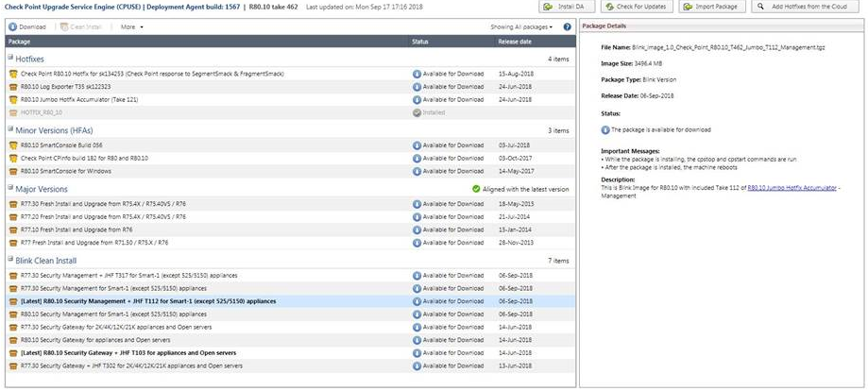Select [Latest] R80.10 Security Management JHF T112
868x391 pixels.
pos(290,301)
